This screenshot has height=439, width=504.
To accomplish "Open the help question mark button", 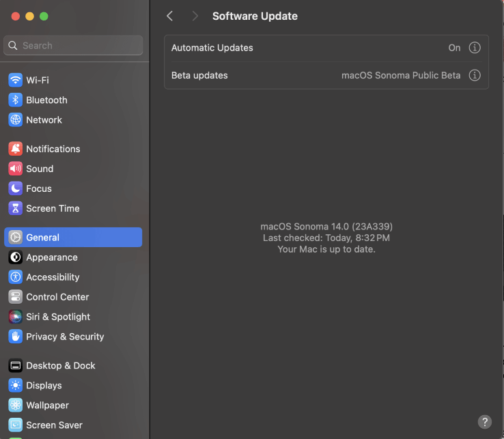I will coord(484,422).
